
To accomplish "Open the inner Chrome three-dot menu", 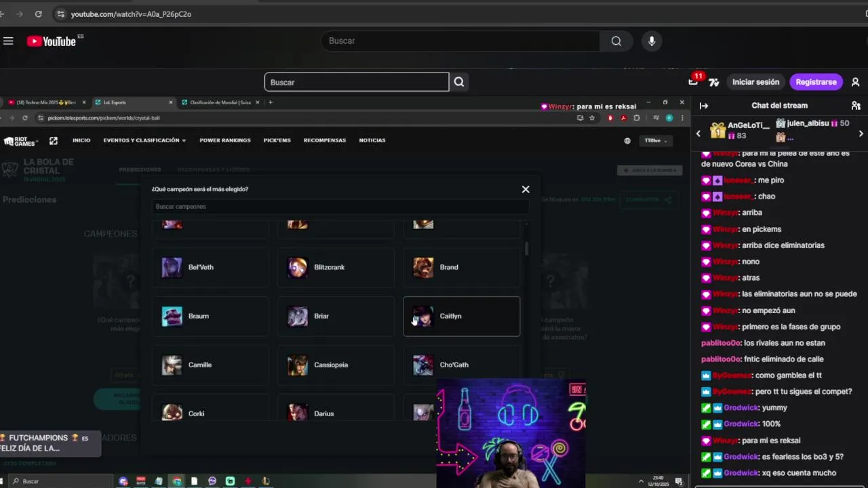I will 682,118.
